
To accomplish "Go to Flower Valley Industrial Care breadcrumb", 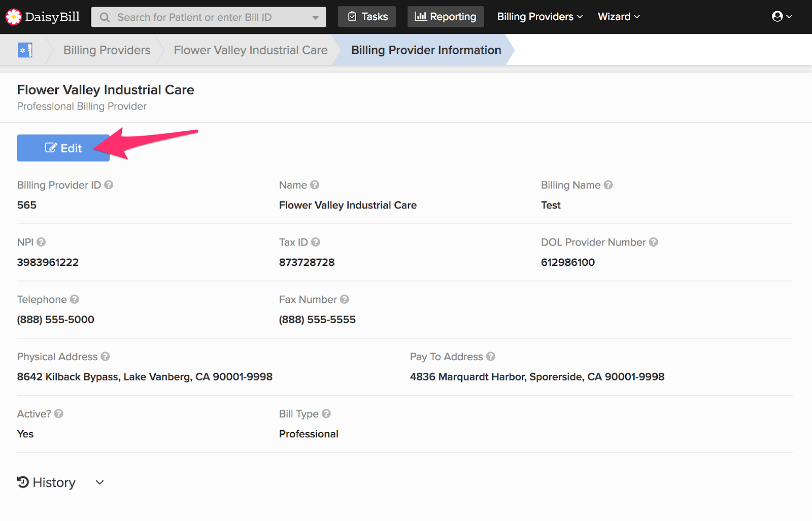I will (x=251, y=50).
